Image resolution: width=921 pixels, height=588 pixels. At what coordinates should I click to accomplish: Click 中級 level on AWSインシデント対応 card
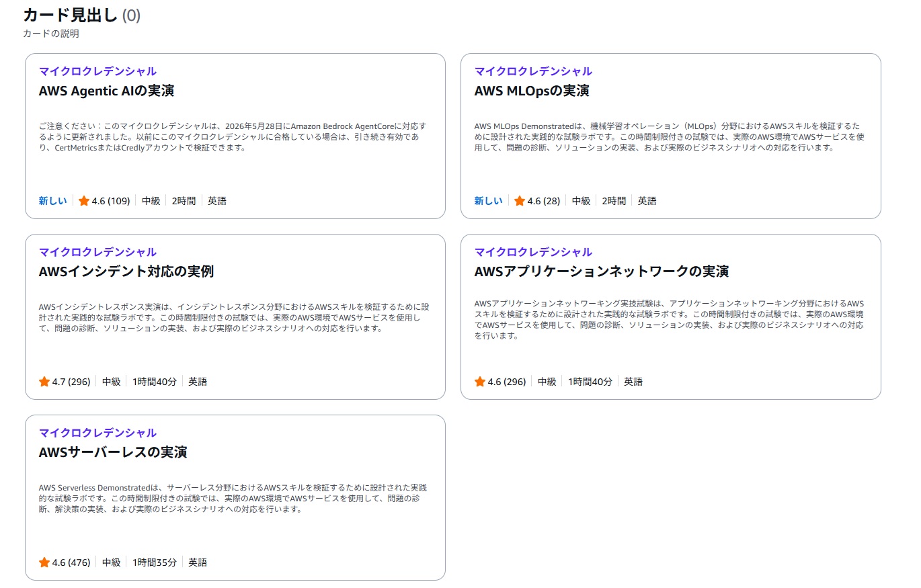click(x=112, y=382)
